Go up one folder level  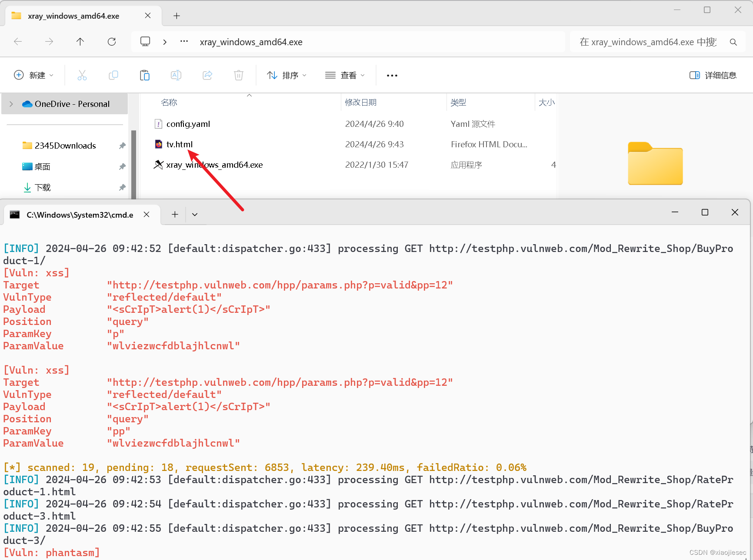[80, 42]
